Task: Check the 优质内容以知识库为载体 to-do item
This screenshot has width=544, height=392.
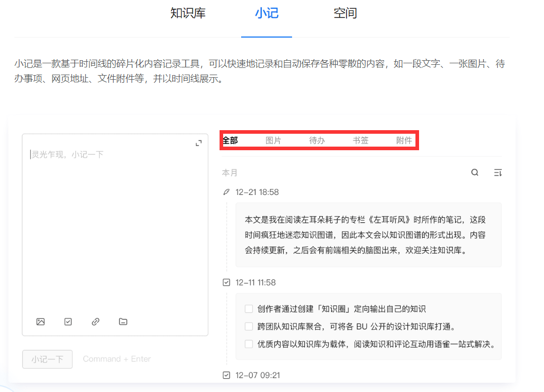Action: tap(248, 344)
